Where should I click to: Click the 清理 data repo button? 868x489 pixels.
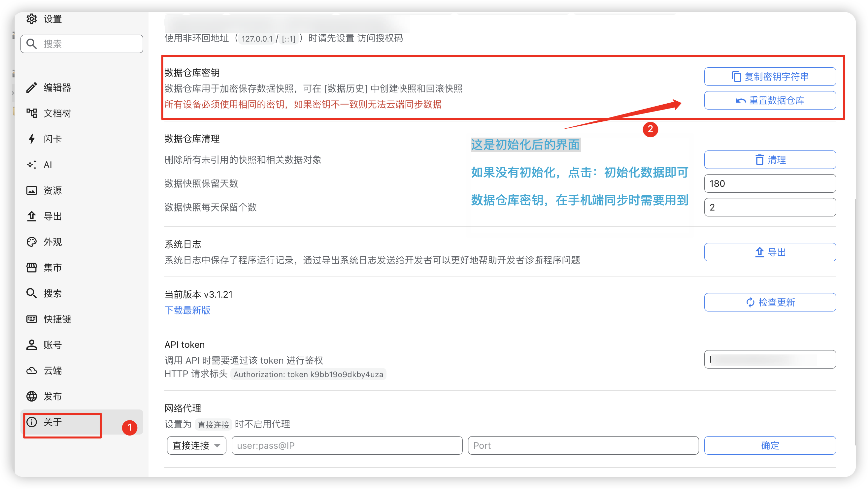770,160
